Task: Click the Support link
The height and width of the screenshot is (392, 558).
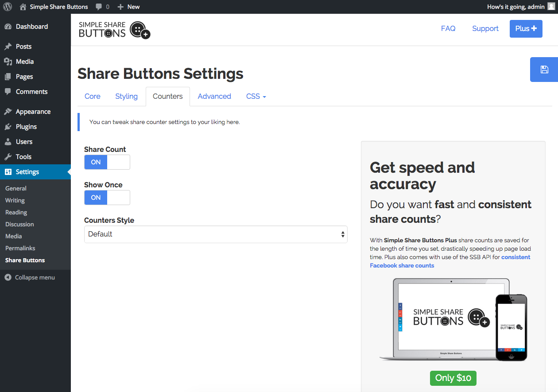Action: pos(485,28)
